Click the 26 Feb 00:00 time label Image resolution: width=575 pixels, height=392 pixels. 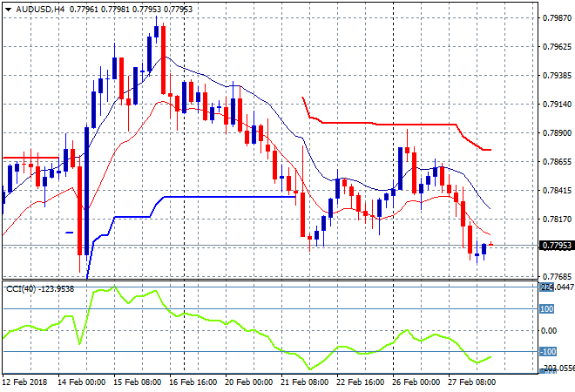click(416, 382)
